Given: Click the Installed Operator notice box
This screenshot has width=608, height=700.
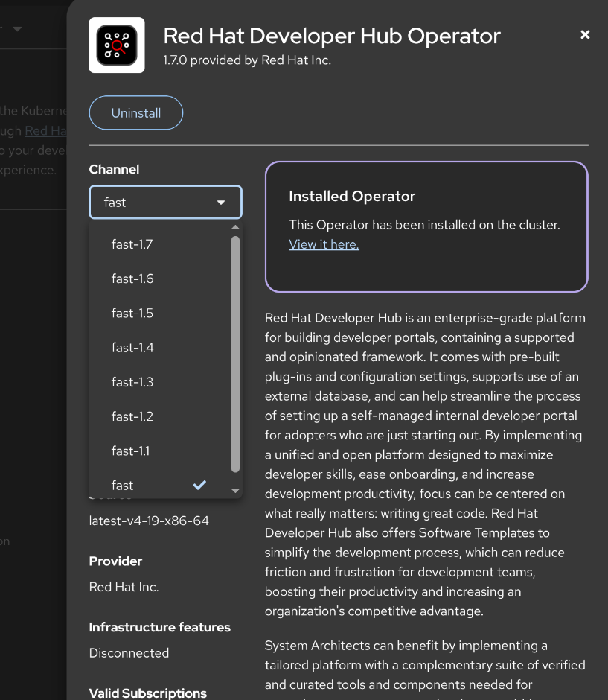Looking at the screenshot, I should pos(426,226).
